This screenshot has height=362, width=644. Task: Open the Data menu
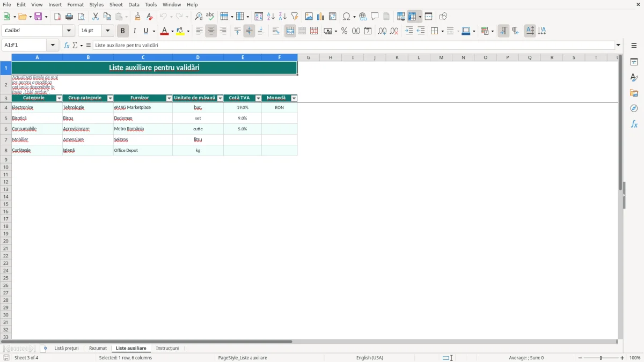tap(134, 4)
